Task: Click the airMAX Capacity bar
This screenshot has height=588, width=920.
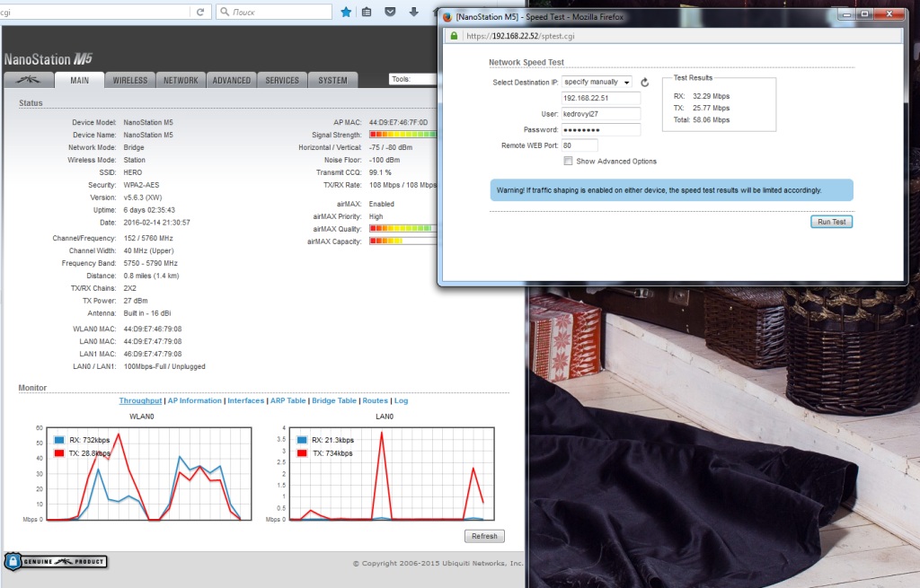Action: coord(403,241)
